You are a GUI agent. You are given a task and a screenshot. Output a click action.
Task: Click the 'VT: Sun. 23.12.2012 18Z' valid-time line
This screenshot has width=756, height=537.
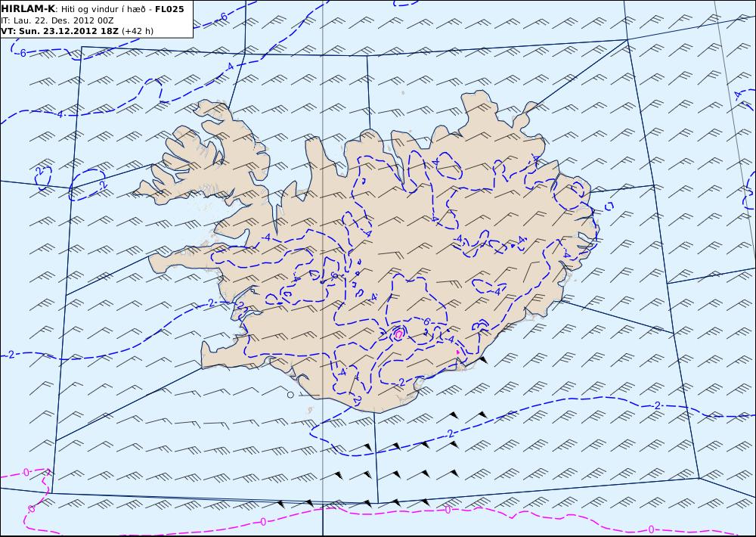(77, 31)
